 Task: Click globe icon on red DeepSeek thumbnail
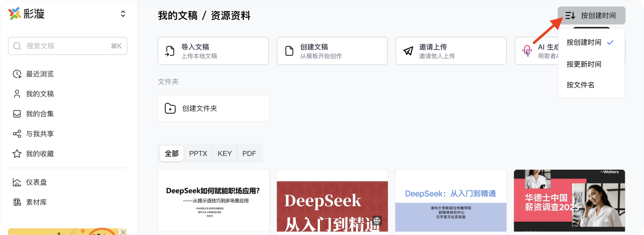[377, 221]
